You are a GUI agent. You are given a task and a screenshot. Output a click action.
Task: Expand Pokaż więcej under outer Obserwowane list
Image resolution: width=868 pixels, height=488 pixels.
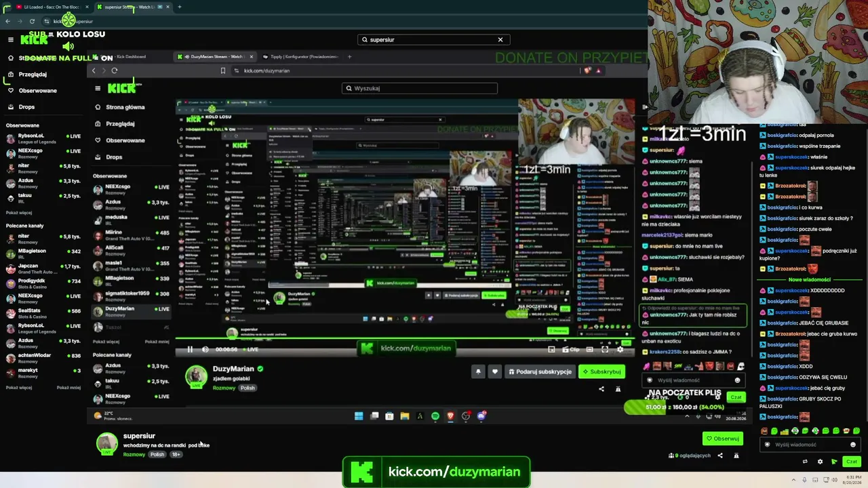pyautogui.click(x=19, y=212)
